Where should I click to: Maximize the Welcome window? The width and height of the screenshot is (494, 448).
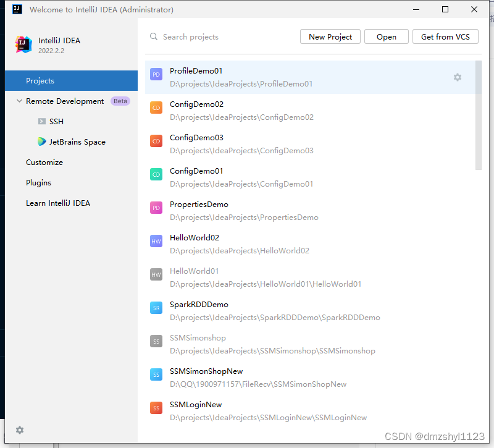[x=445, y=9]
